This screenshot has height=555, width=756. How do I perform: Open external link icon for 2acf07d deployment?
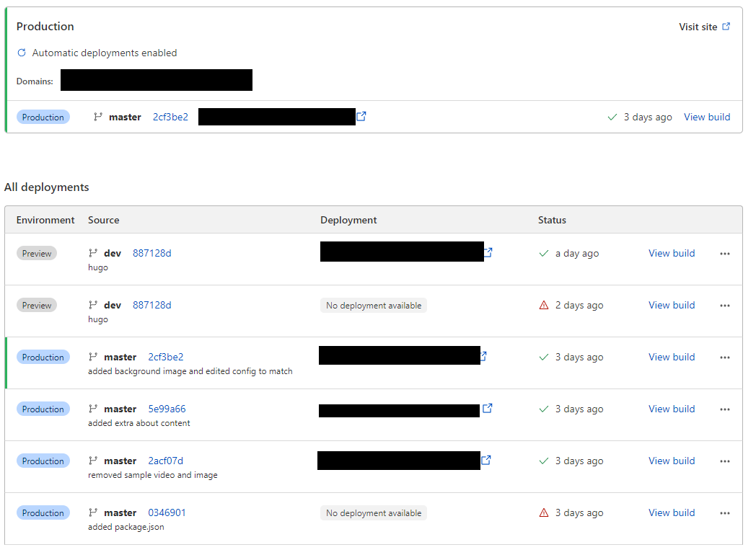tap(486, 461)
